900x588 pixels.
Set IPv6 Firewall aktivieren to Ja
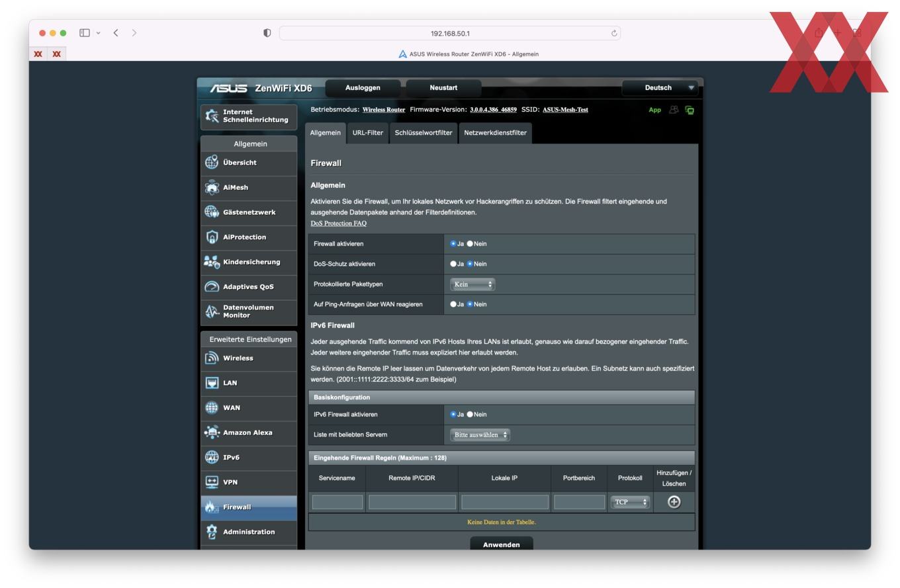point(453,415)
